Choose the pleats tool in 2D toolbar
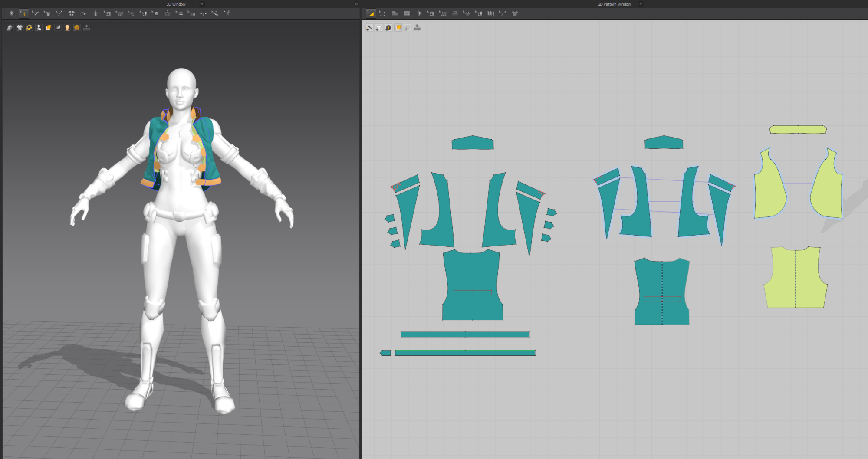 point(491,14)
